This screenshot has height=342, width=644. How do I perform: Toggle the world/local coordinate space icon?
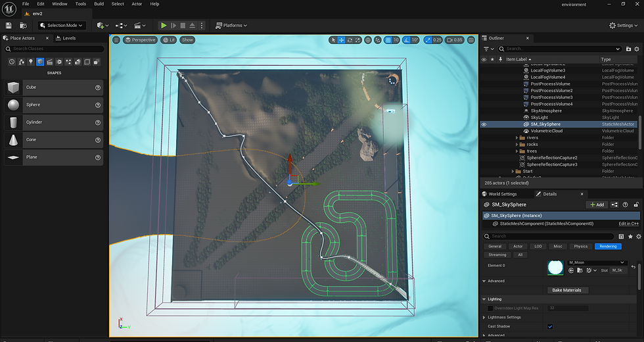coord(368,40)
